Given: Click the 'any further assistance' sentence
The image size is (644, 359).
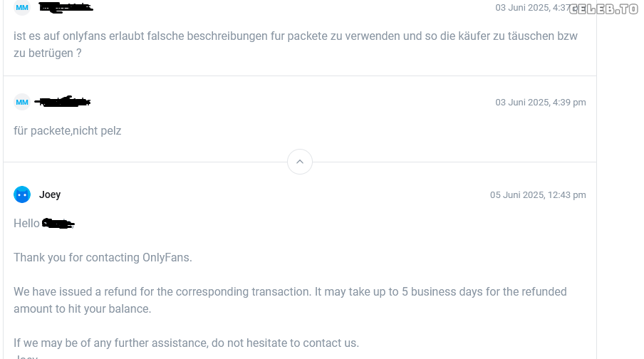Looking at the screenshot, I should pos(186,343).
